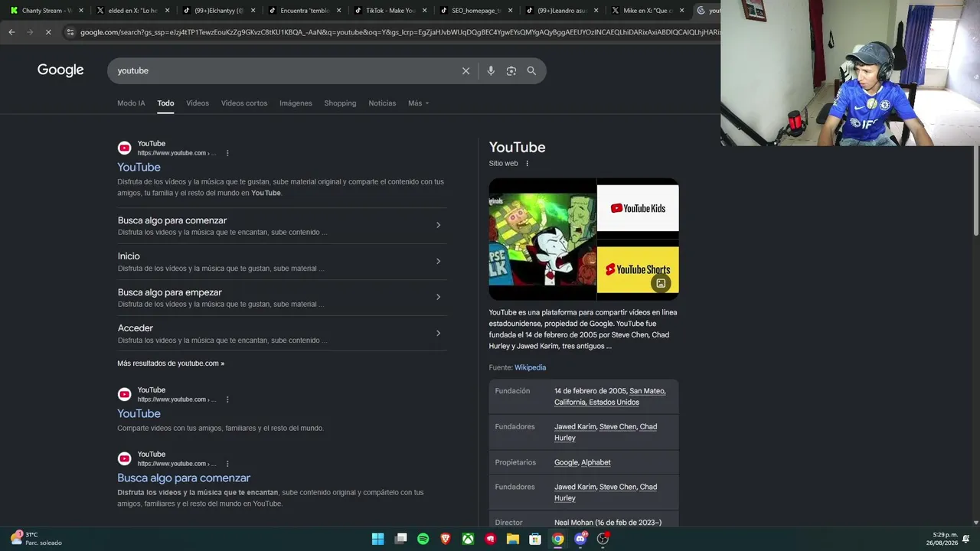Search by image with the Google Lens icon
Viewport: 980px width, 551px height.
click(511, 70)
